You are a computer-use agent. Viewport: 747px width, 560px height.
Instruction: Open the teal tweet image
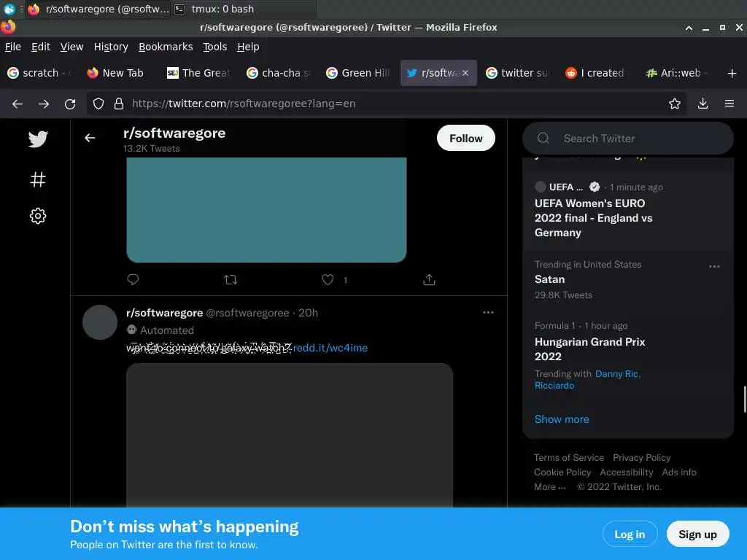coord(266,210)
